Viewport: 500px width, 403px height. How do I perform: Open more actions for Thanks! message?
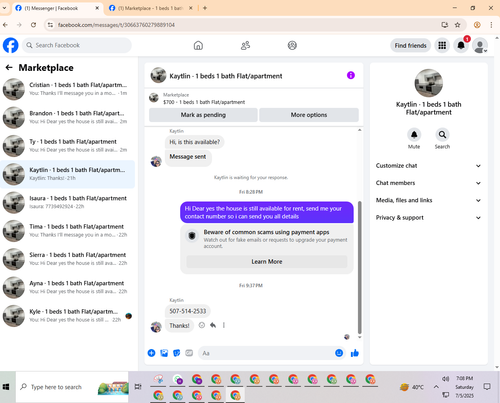(x=224, y=325)
